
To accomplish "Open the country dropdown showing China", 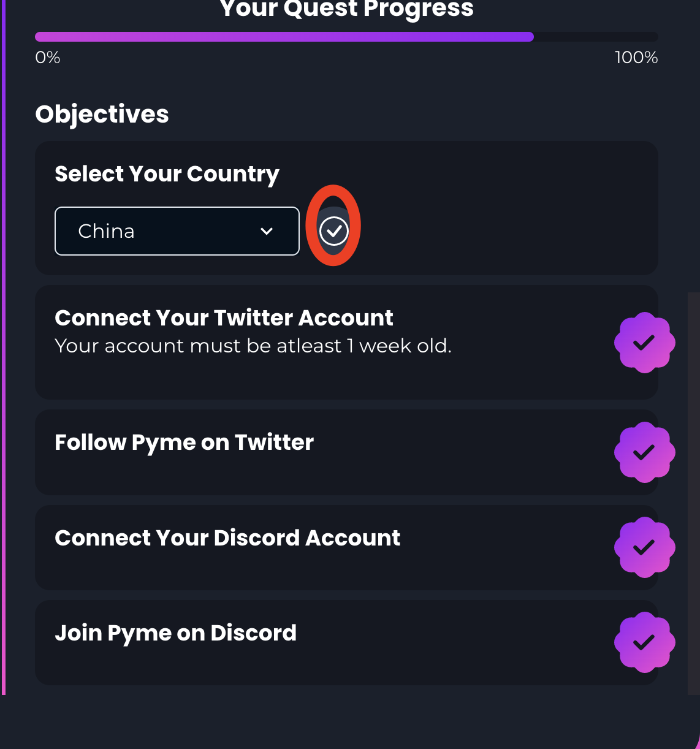I will point(177,231).
